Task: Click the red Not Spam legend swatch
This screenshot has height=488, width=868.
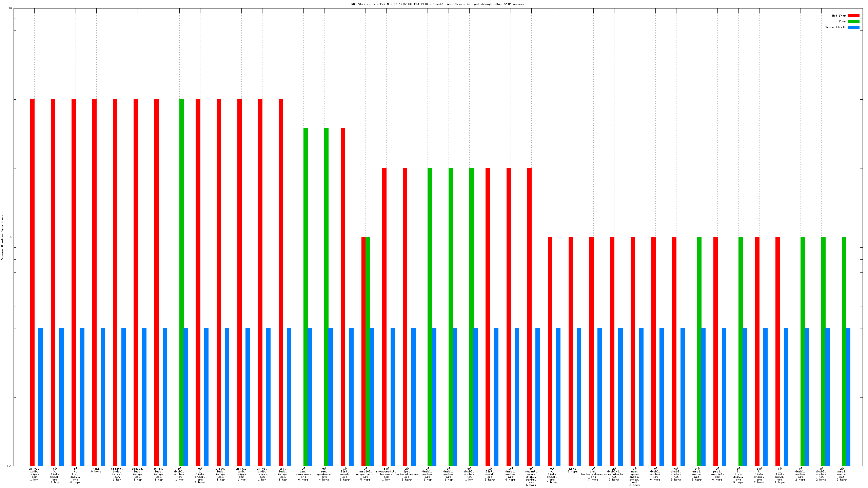Action: click(x=853, y=16)
